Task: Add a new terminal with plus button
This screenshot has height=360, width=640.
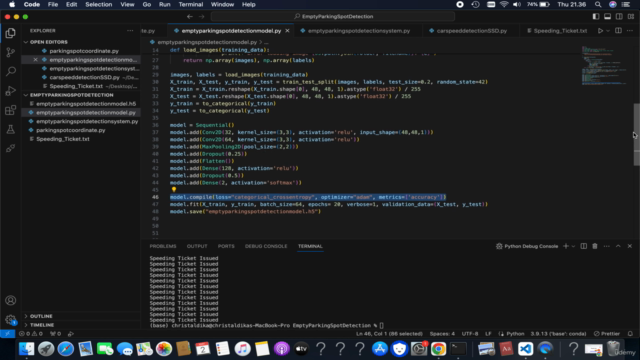Action: click(x=566, y=246)
